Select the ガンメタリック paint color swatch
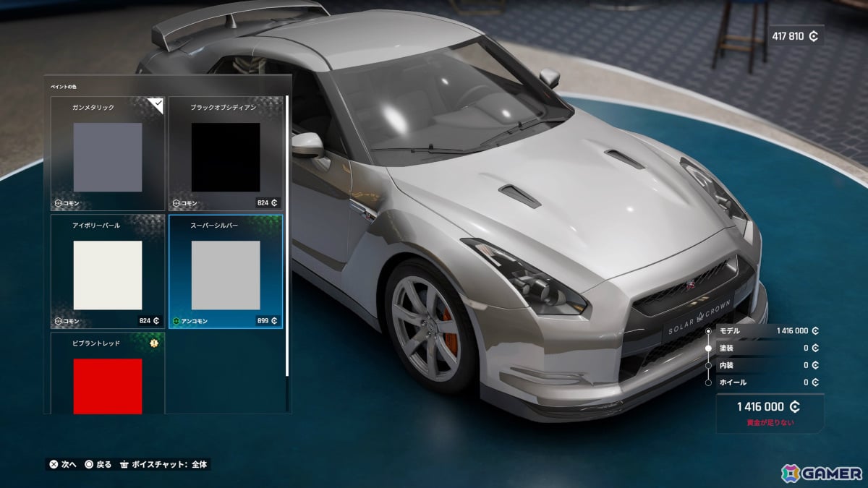 pos(108,157)
